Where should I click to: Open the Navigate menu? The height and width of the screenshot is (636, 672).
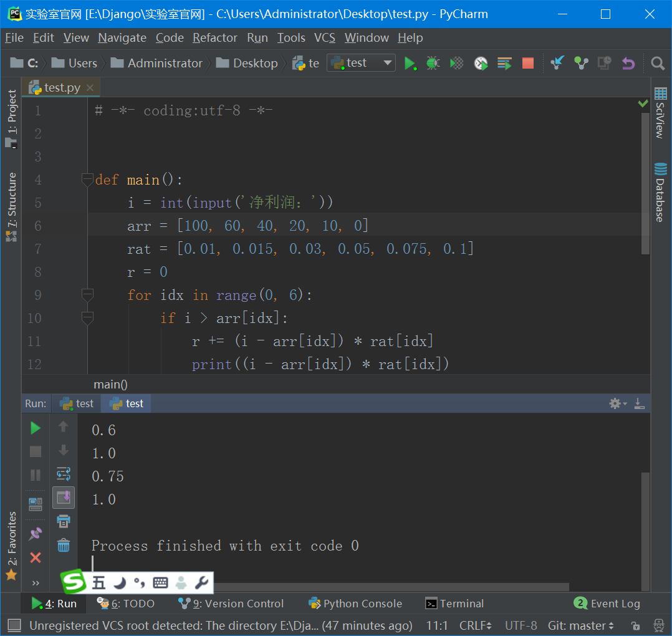[x=122, y=37]
